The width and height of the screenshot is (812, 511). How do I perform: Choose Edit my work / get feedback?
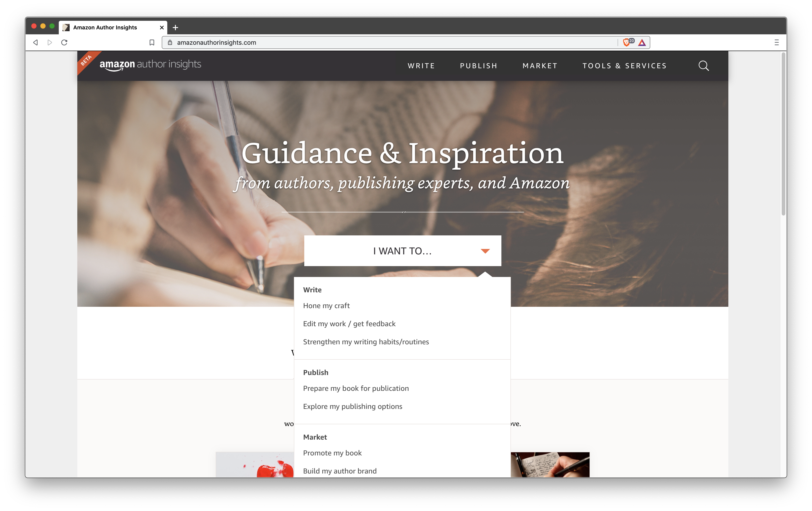349,324
